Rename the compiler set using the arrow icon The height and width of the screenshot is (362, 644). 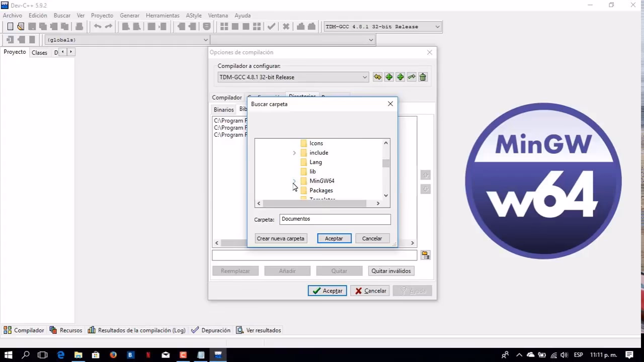coord(411,76)
